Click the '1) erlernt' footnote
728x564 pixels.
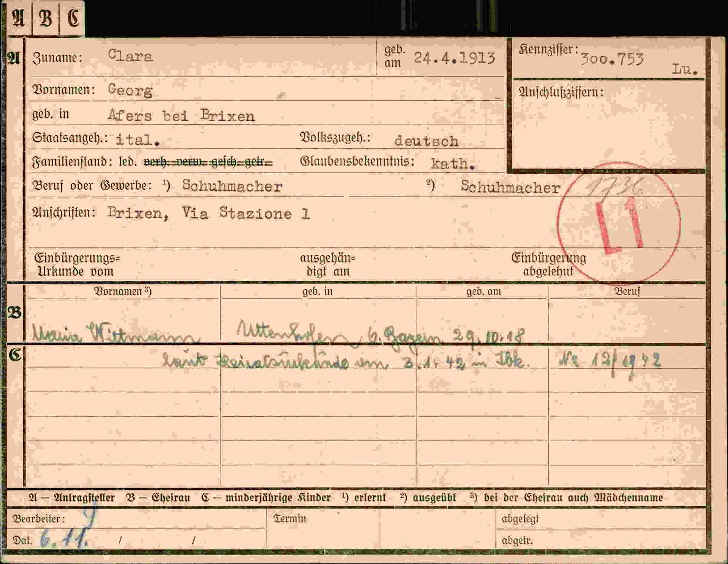pyautogui.click(x=364, y=497)
